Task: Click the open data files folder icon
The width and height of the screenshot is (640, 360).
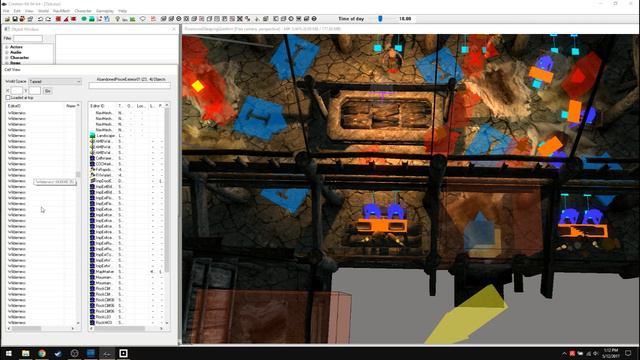Action: point(7,19)
